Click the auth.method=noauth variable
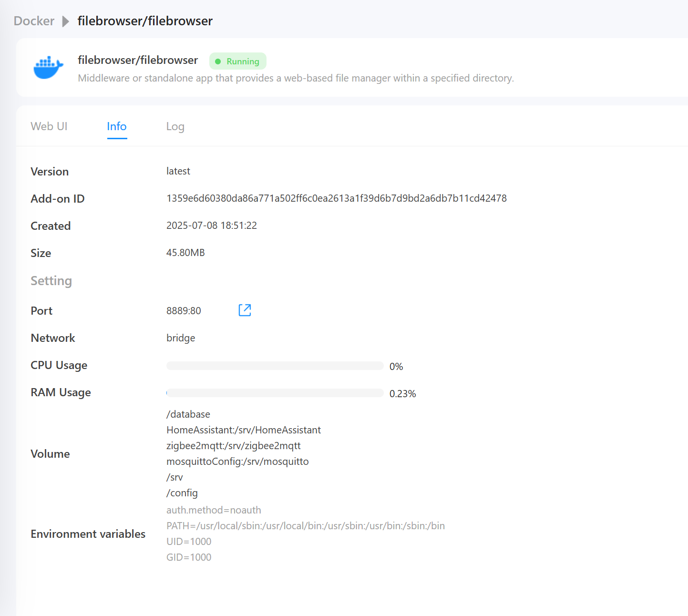This screenshot has width=688, height=616. [x=214, y=510]
